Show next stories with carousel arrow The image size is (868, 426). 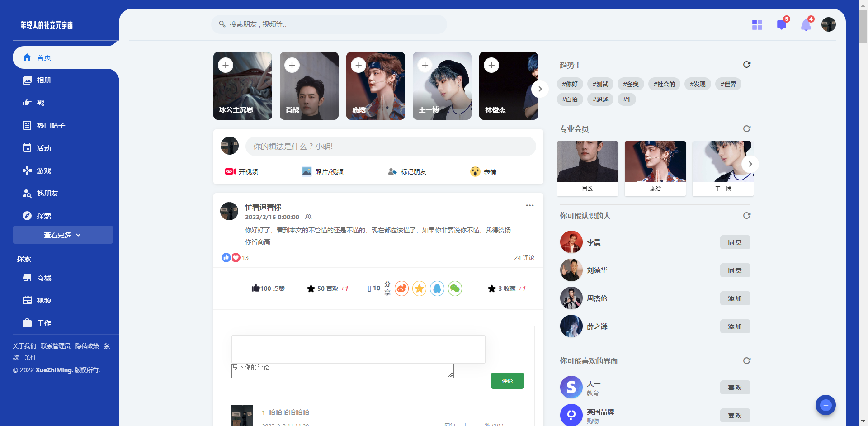pos(540,89)
